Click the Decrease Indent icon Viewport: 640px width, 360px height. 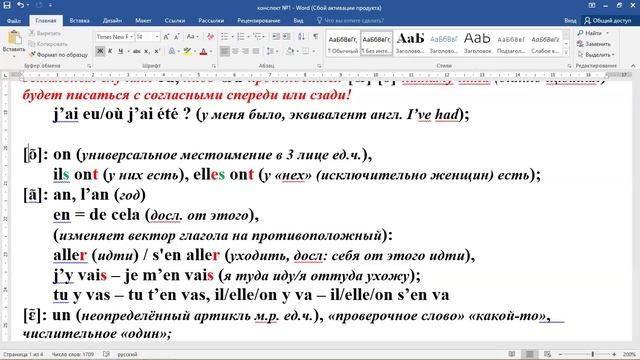pos(276,37)
